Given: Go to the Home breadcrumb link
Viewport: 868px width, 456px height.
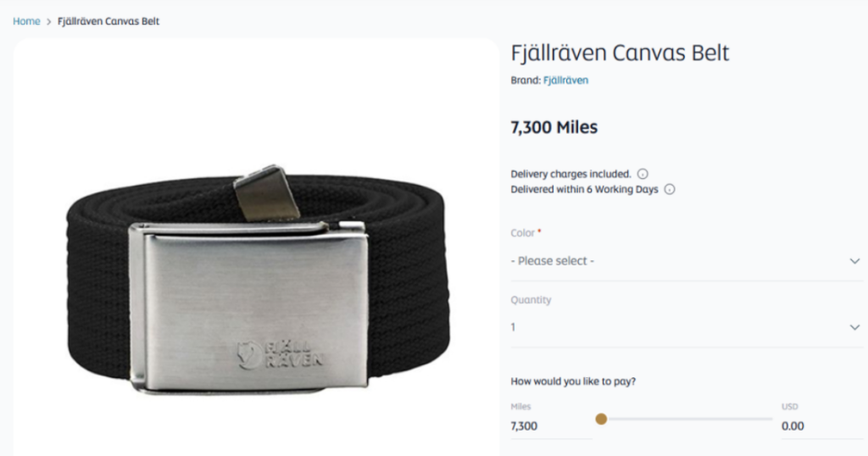Looking at the screenshot, I should click(x=26, y=21).
